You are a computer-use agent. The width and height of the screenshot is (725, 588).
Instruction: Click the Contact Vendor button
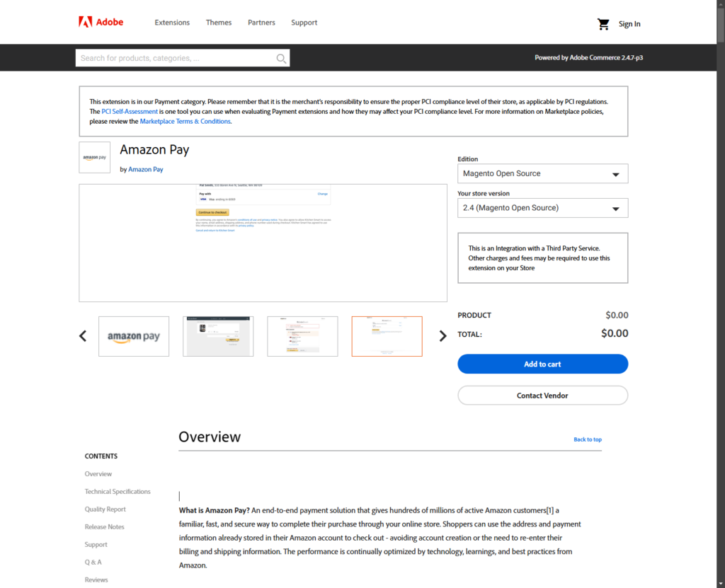[542, 395]
